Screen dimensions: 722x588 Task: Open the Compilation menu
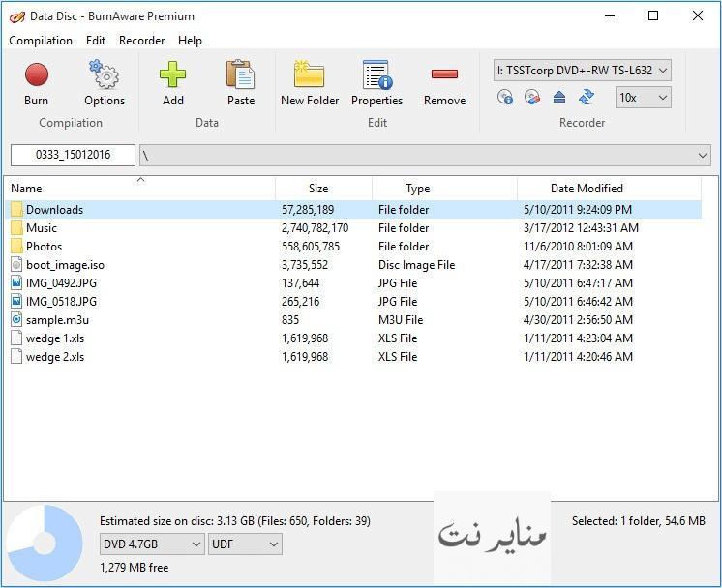[x=41, y=41]
